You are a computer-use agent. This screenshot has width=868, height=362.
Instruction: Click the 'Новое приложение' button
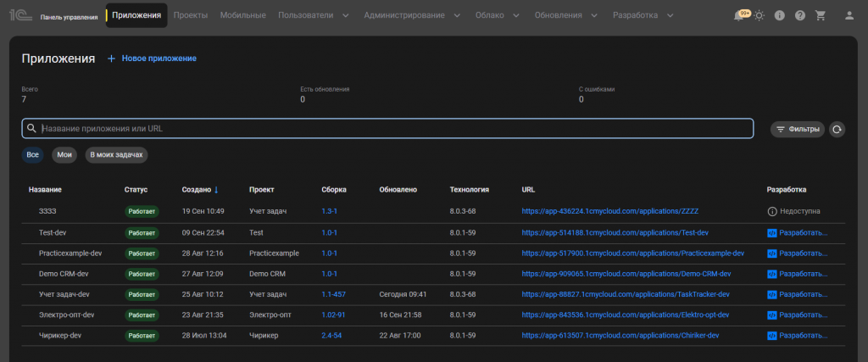[153, 58]
